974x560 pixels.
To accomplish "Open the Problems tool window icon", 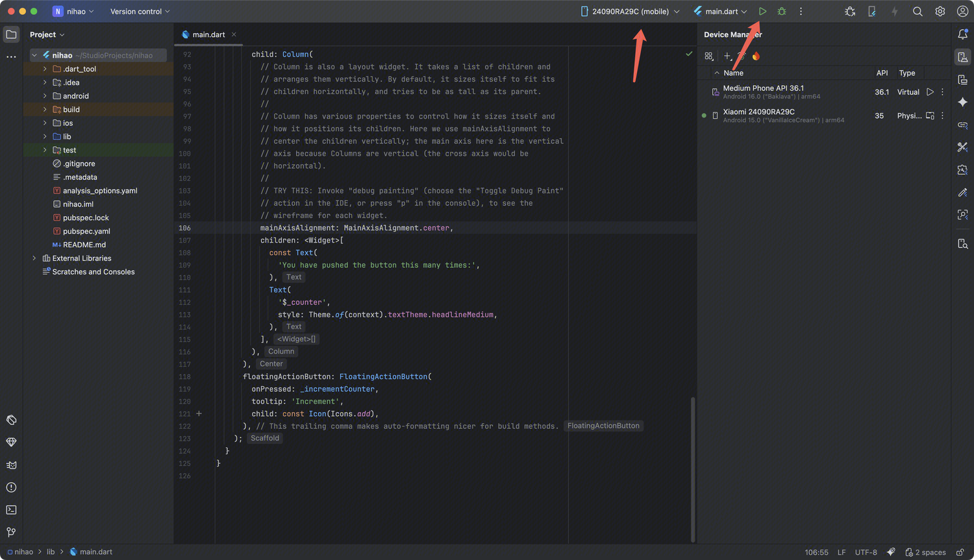I will (11, 487).
